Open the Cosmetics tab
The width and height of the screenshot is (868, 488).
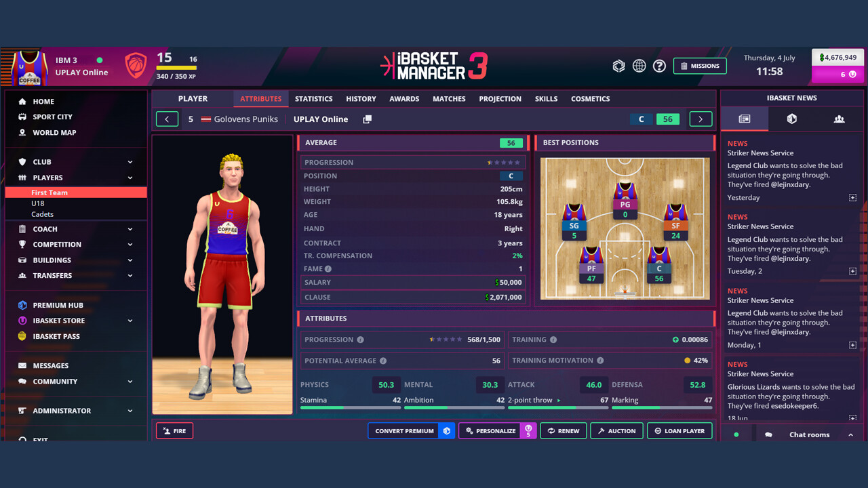click(590, 98)
